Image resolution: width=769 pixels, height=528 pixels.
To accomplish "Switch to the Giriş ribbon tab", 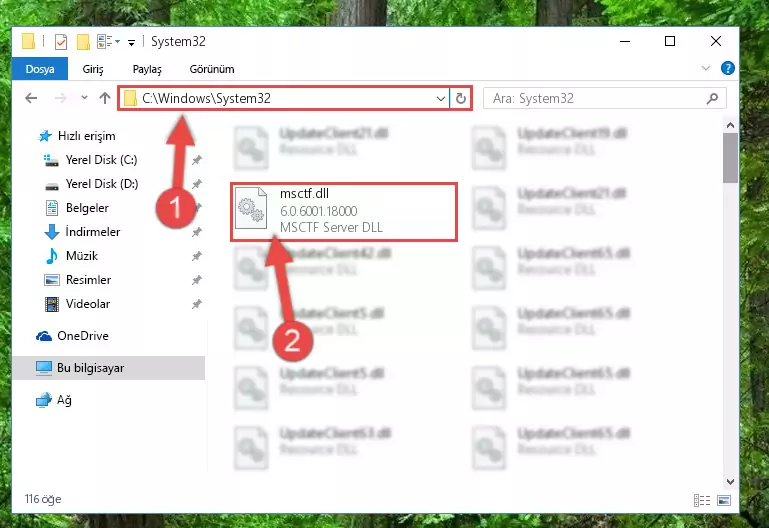I will click(93, 69).
